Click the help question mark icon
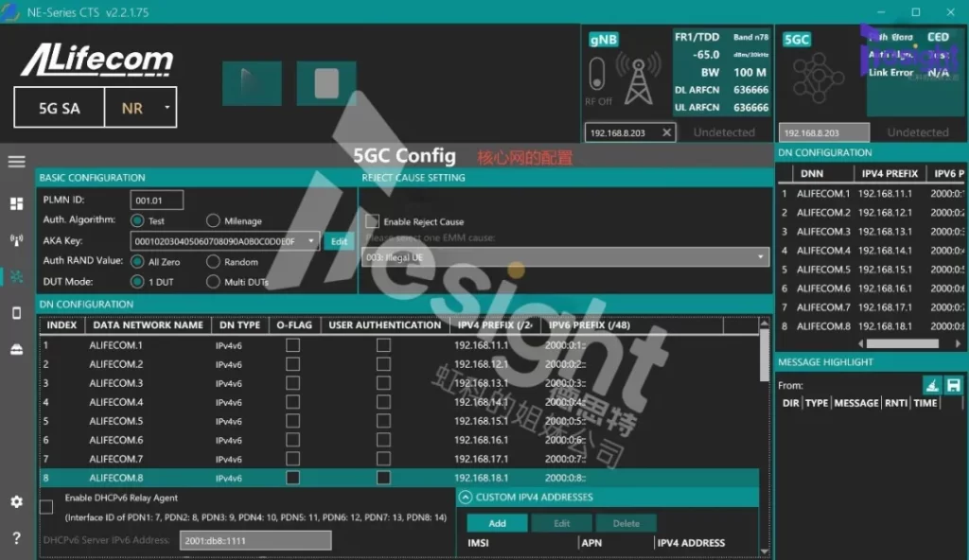This screenshot has width=969, height=560. coord(16,538)
